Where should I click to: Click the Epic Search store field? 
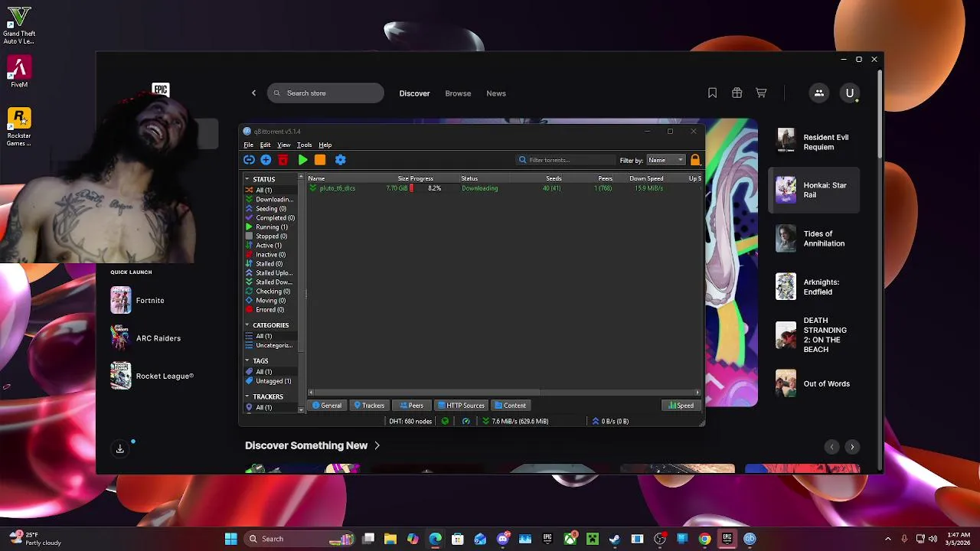[325, 93]
